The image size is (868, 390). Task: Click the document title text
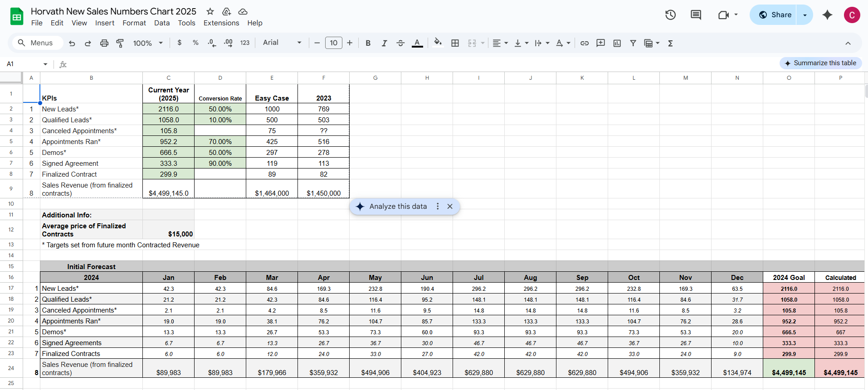pos(113,11)
